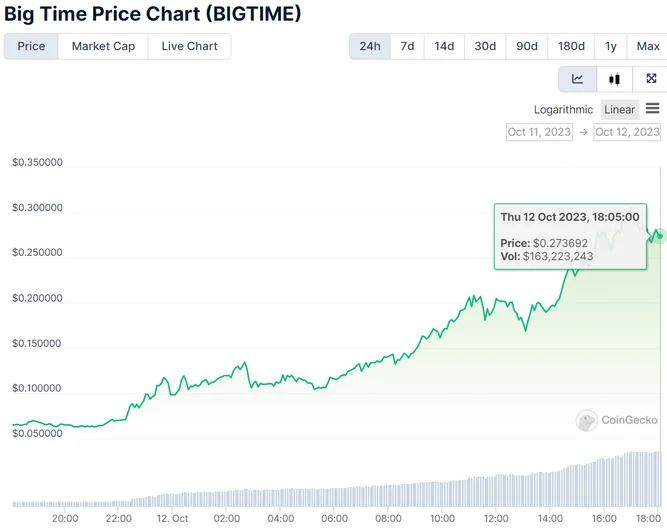Click the arrow between date fields

[583, 132]
